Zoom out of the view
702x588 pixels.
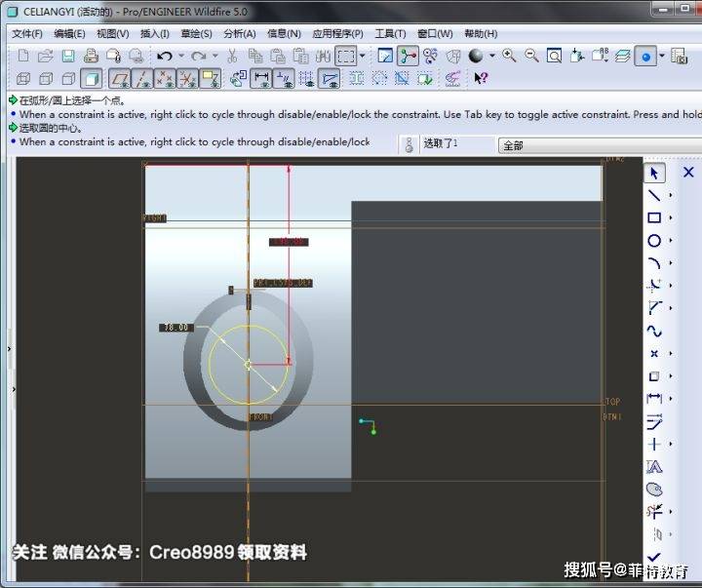point(531,56)
